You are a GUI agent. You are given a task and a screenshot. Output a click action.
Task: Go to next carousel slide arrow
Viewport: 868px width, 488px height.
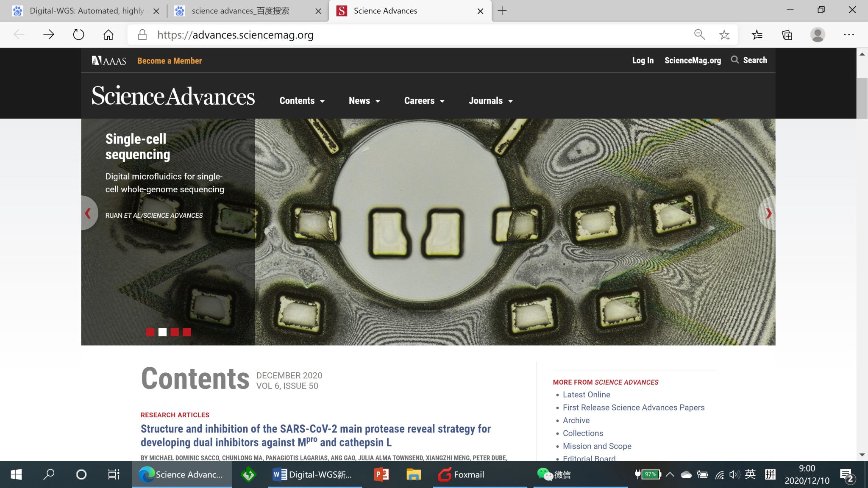click(x=768, y=213)
